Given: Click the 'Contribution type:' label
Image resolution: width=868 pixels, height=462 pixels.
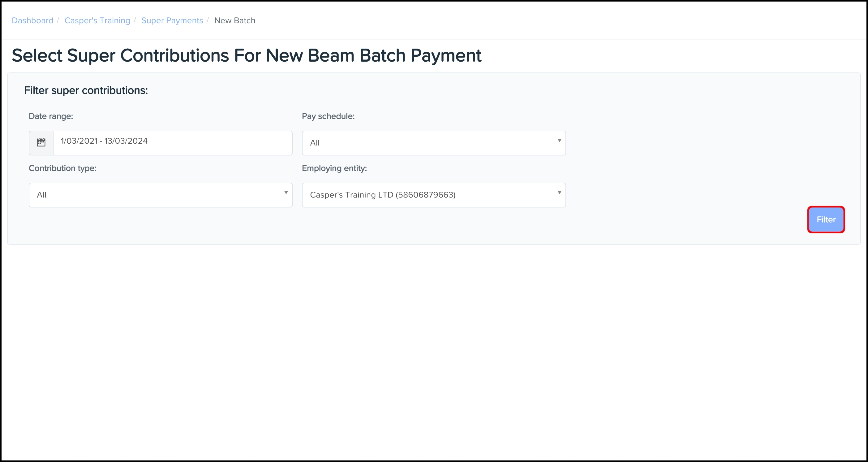Looking at the screenshot, I should 62,168.
